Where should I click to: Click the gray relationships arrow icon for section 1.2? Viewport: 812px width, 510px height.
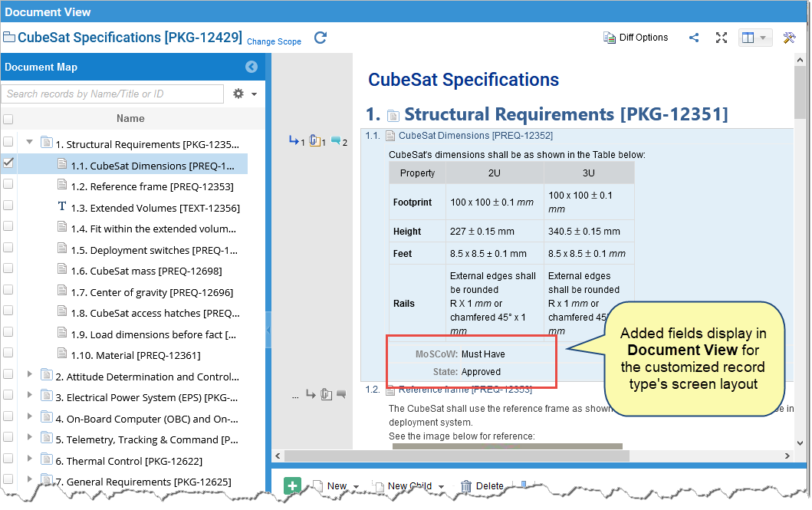tap(311, 394)
